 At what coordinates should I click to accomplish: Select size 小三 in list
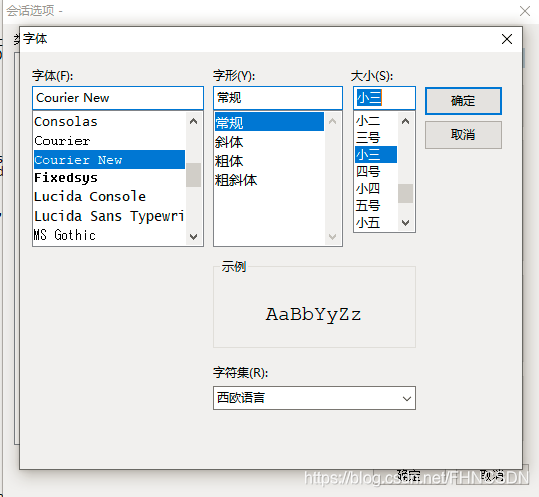click(376, 155)
